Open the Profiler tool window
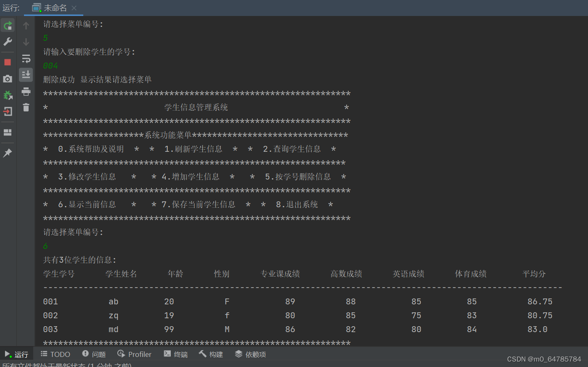 pyautogui.click(x=134, y=354)
